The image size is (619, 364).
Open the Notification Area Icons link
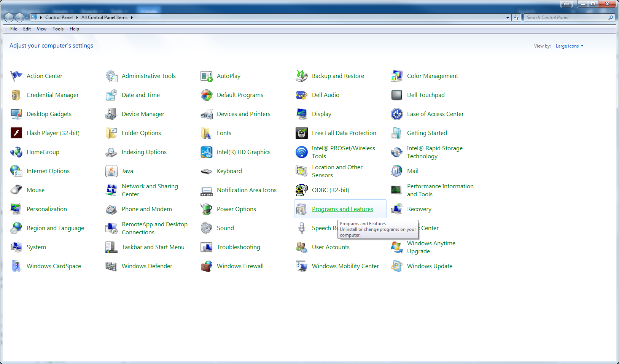point(247,190)
